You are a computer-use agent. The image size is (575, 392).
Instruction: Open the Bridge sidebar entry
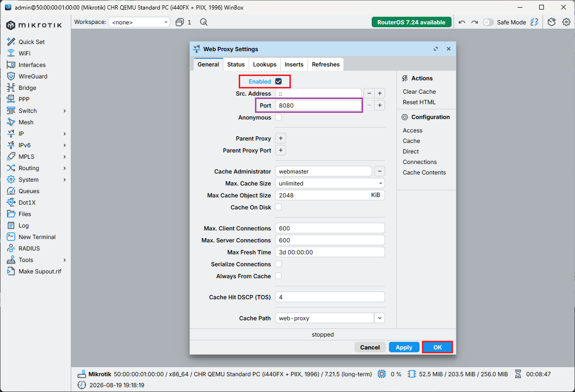coord(27,87)
